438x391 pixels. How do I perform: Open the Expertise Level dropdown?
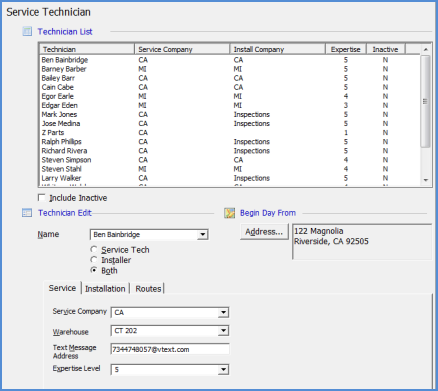click(223, 370)
